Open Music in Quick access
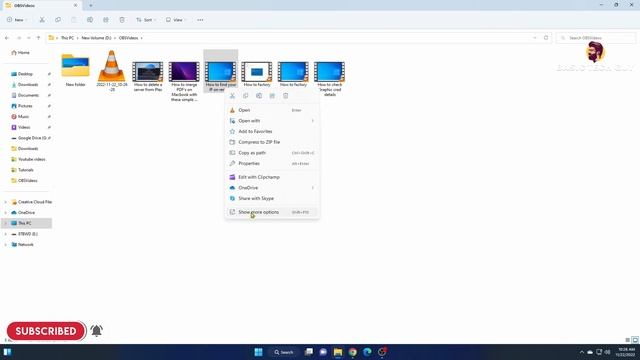Screen dimensions: 640x360 (23, 116)
